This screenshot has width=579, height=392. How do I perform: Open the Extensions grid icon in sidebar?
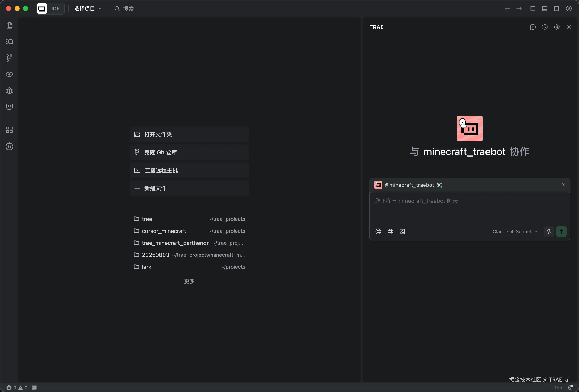[9, 130]
